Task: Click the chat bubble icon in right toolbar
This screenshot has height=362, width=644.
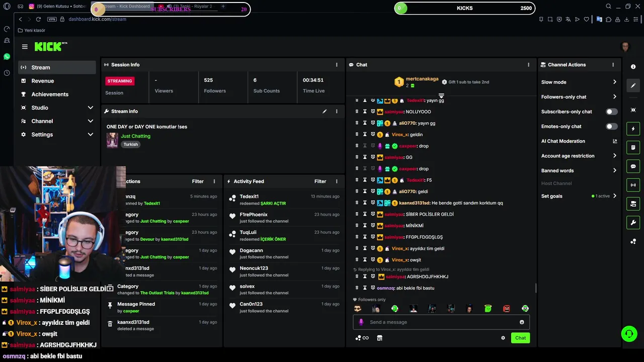Action: click(x=633, y=166)
